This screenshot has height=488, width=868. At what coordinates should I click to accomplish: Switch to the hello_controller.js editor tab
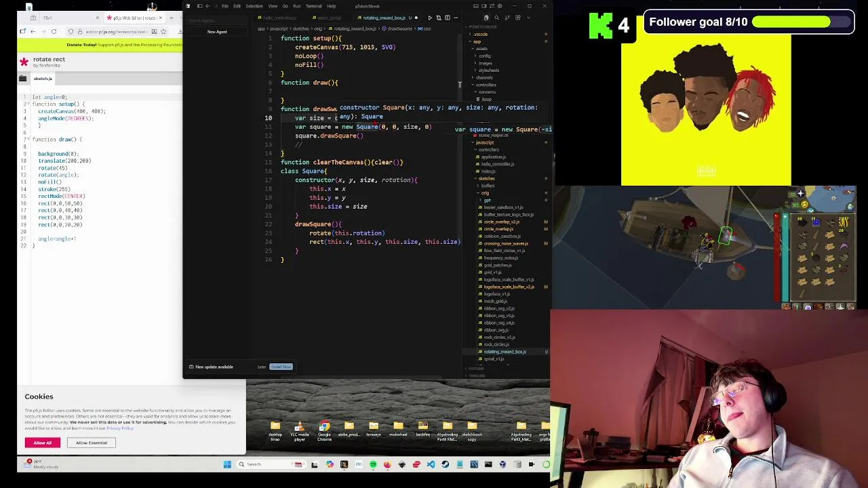[279, 18]
